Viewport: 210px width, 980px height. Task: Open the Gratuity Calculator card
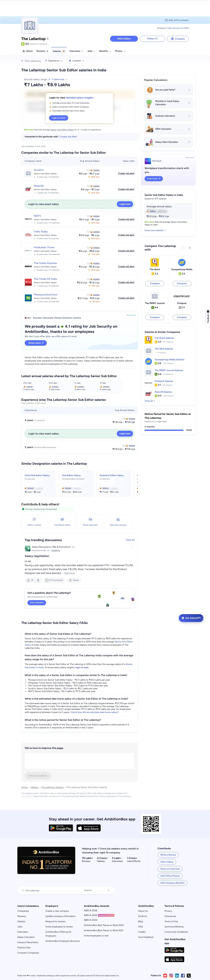click(x=168, y=116)
